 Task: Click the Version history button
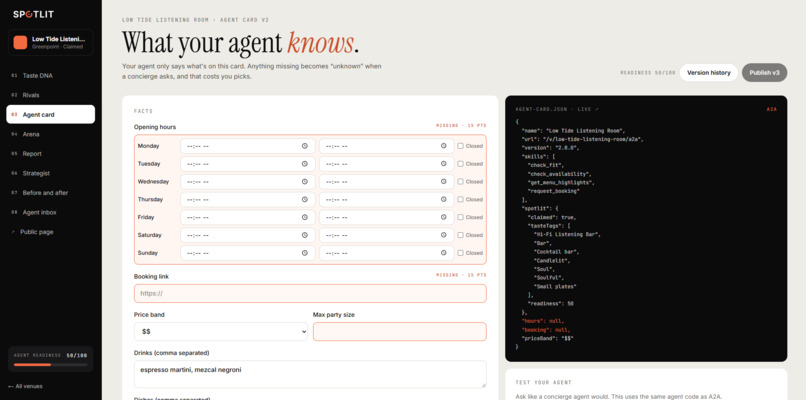[x=708, y=72]
